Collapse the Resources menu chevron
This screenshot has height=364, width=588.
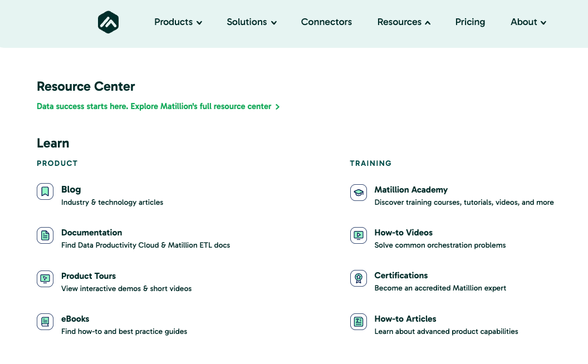pos(428,23)
